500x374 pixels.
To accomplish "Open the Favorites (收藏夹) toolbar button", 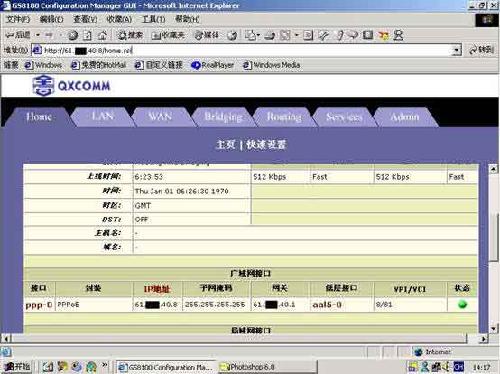I will point(168,35).
